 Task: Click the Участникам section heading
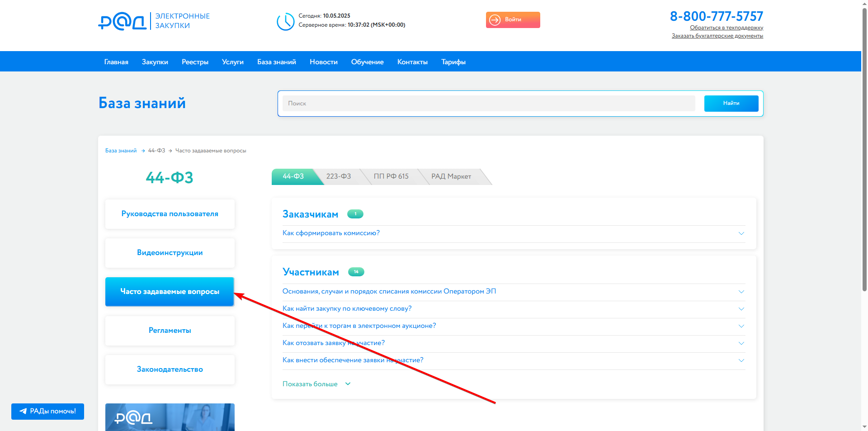(x=311, y=272)
